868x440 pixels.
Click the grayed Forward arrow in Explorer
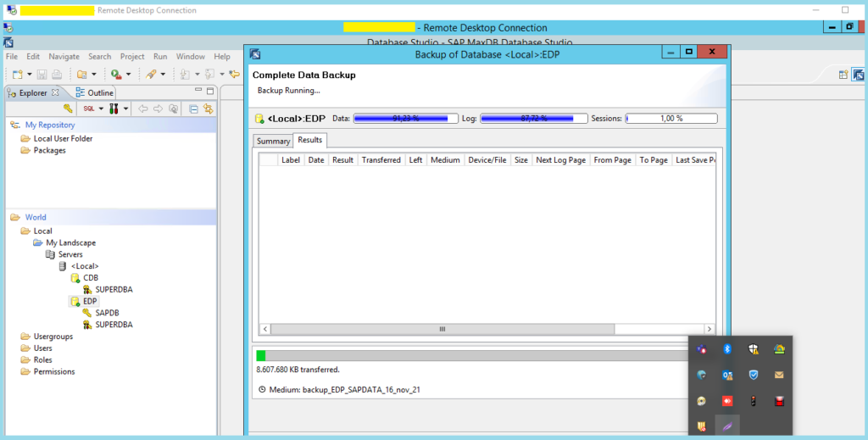pyautogui.click(x=158, y=109)
